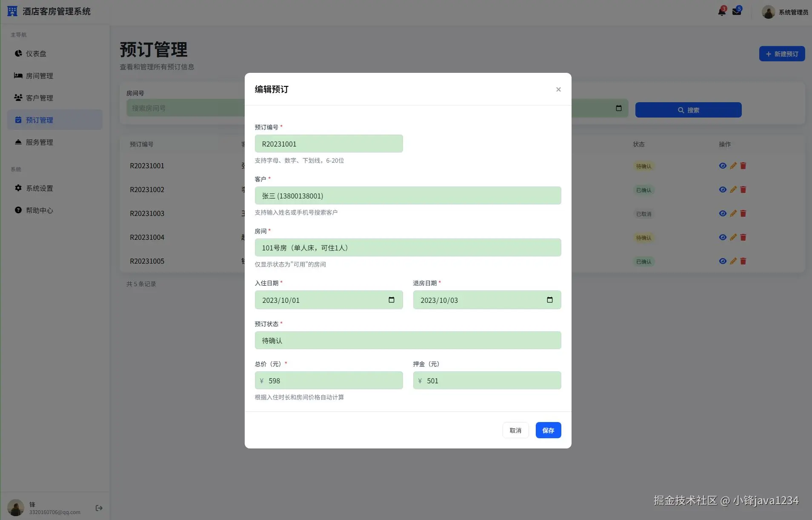Edit booking R20231005 pencil icon
The height and width of the screenshot is (520, 812).
(733, 261)
